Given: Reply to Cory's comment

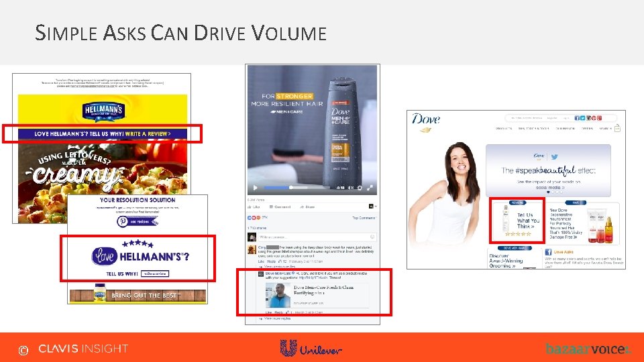Looking at the screenshot, I should (272, 261).
